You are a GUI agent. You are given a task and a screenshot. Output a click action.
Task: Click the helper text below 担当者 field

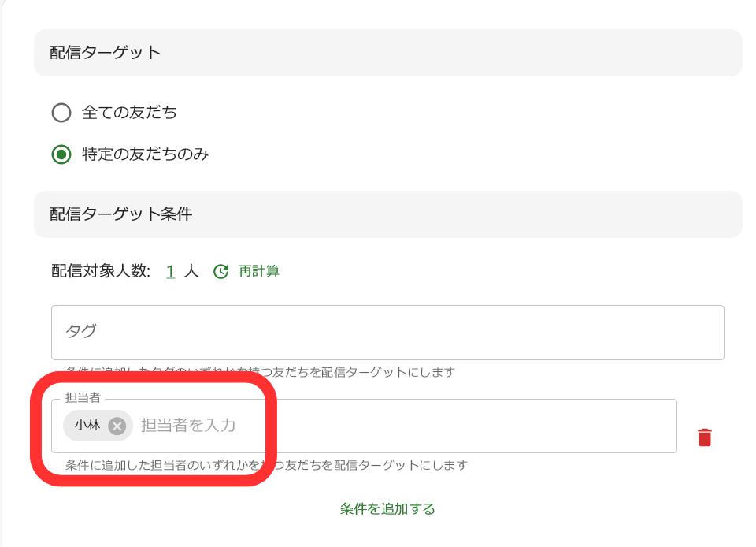tap(266, 465)
